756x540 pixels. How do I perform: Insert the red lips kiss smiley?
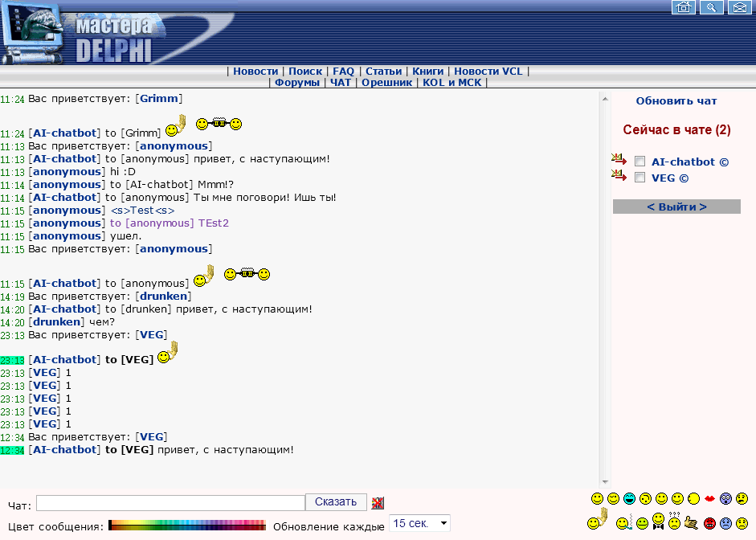pyautogui.click(x=709, y=499)
